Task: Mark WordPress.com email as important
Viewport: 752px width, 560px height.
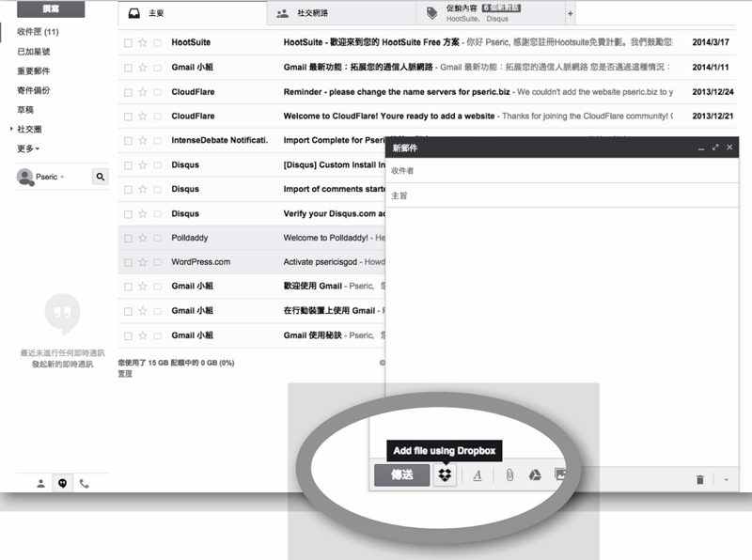Action: pyautogui.click(x=157, y=262)
